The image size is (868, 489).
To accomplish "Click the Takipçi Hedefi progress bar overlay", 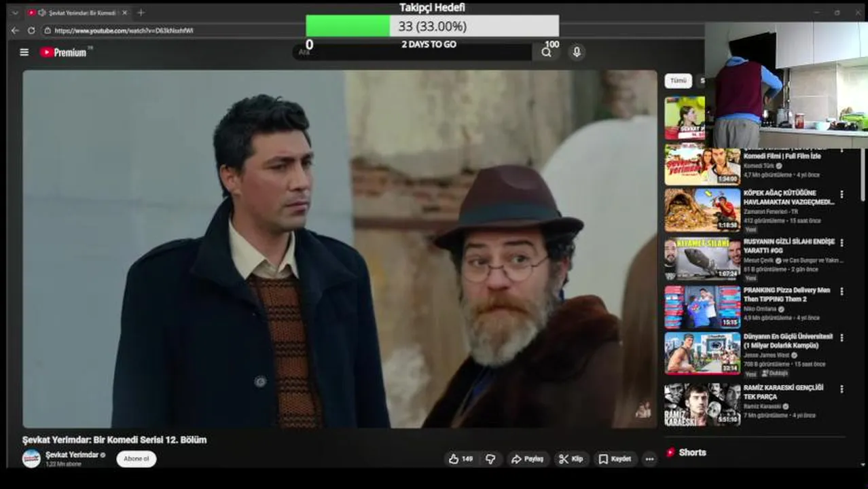I will tap(433, 26).
